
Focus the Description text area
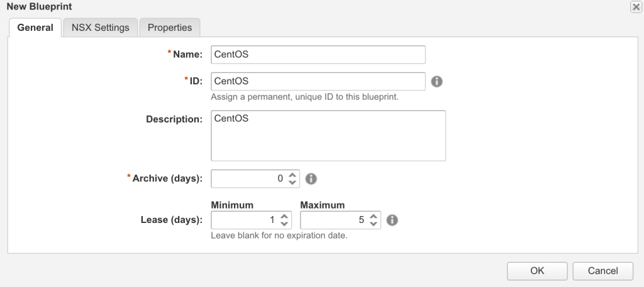click(x=328, y=136)
